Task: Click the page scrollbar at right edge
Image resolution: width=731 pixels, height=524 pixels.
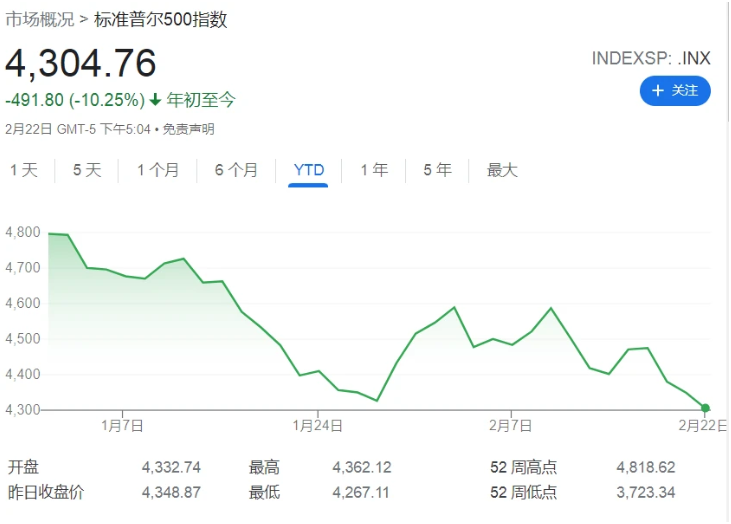Action: [x=728, y=61]
